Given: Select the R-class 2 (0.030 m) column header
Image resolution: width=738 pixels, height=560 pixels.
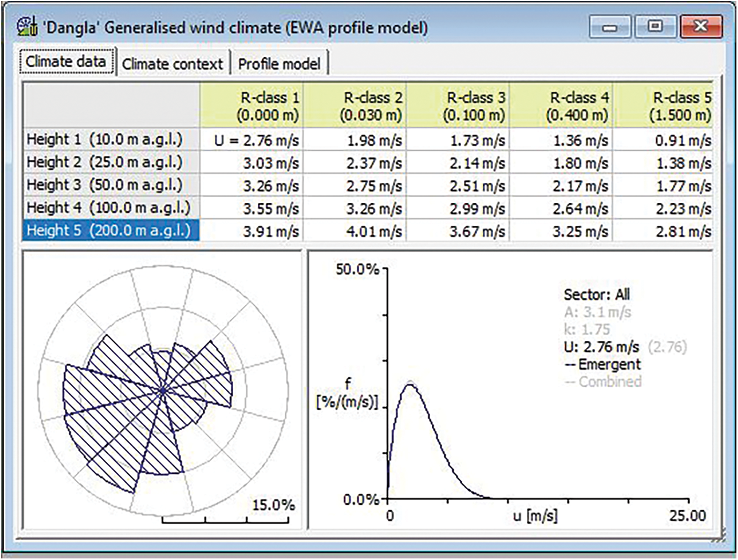Looking at the screenshot, I should (x=355, y=106).
